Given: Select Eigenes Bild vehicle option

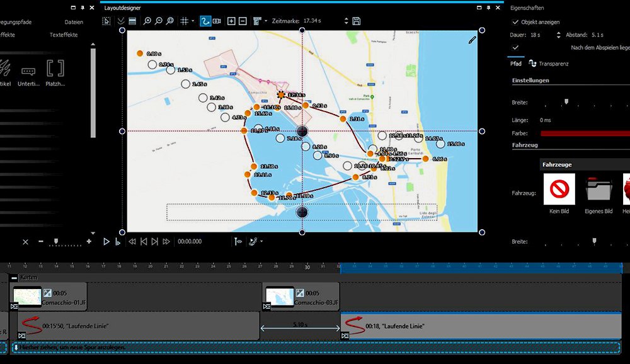Looking at the screenshot, I should [598, 190].
